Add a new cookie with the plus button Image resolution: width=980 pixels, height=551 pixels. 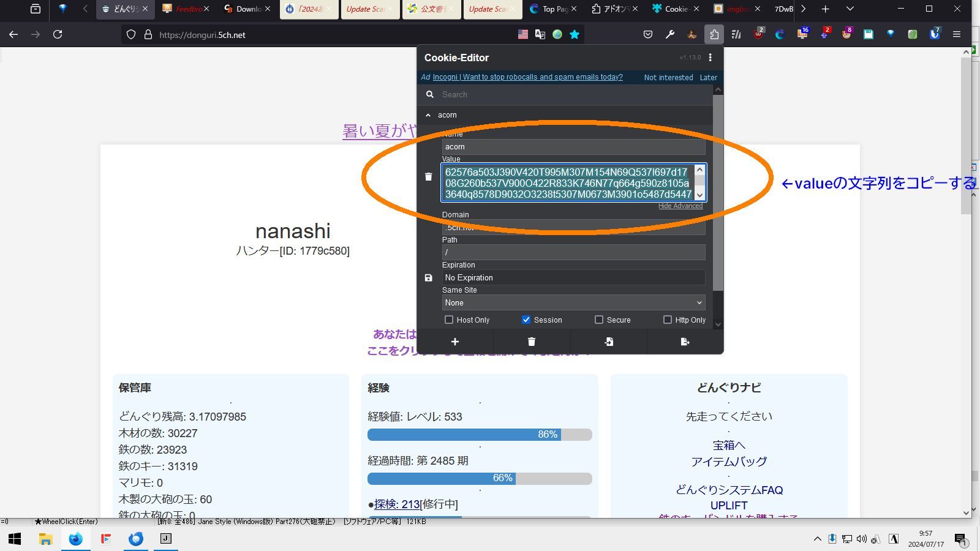(455, 342)
